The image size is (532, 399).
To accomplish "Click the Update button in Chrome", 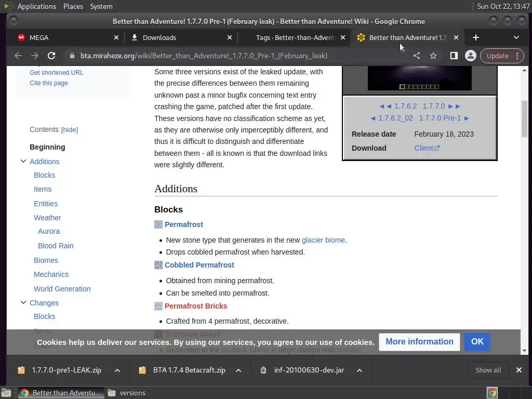I will click(497, 56).
